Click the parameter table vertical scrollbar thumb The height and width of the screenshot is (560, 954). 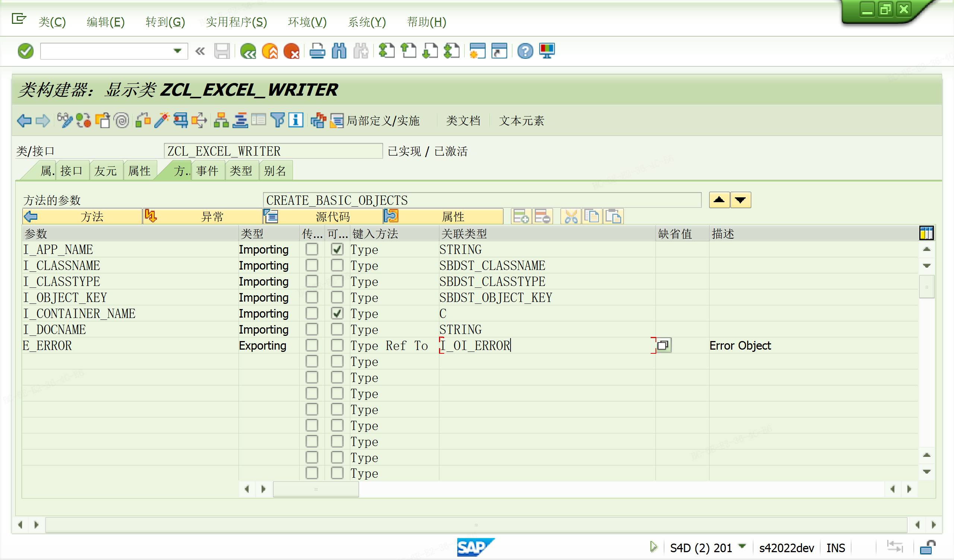point(926,287)
